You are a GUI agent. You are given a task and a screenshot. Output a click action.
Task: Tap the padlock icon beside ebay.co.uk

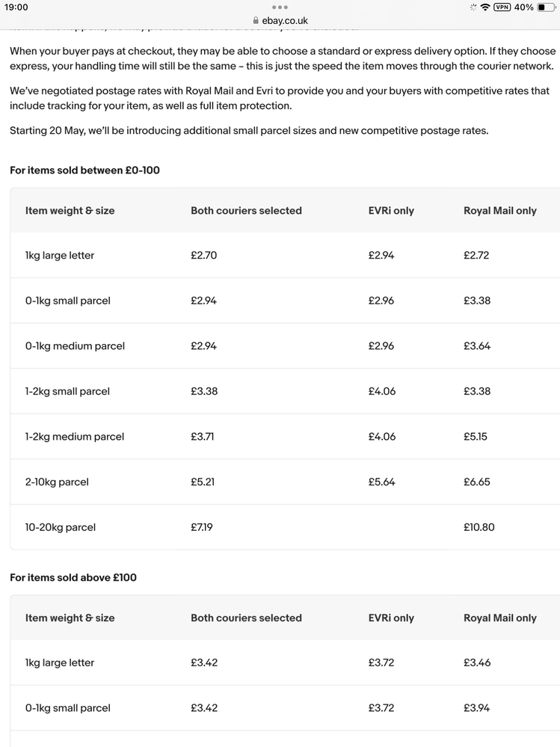tap(256, 21)
